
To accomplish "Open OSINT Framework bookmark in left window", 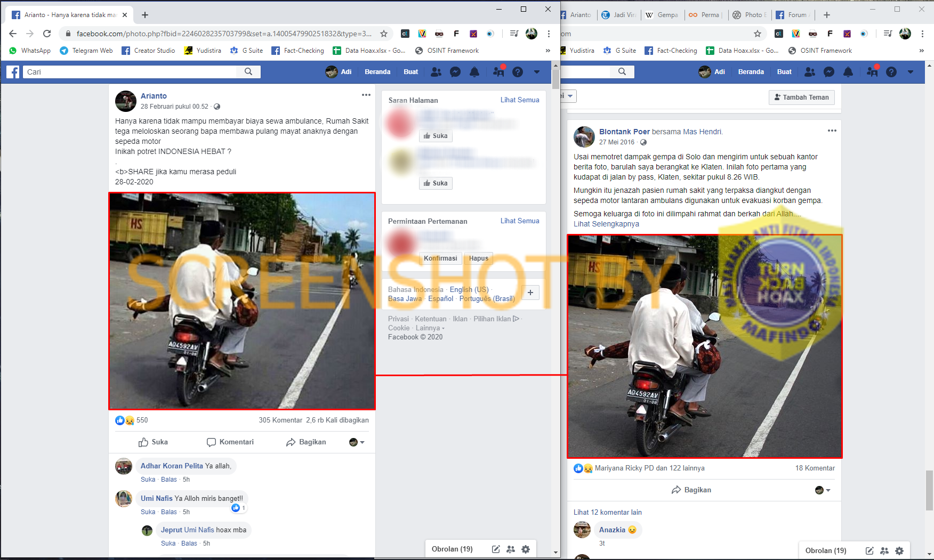I will [x=447, y=51].
